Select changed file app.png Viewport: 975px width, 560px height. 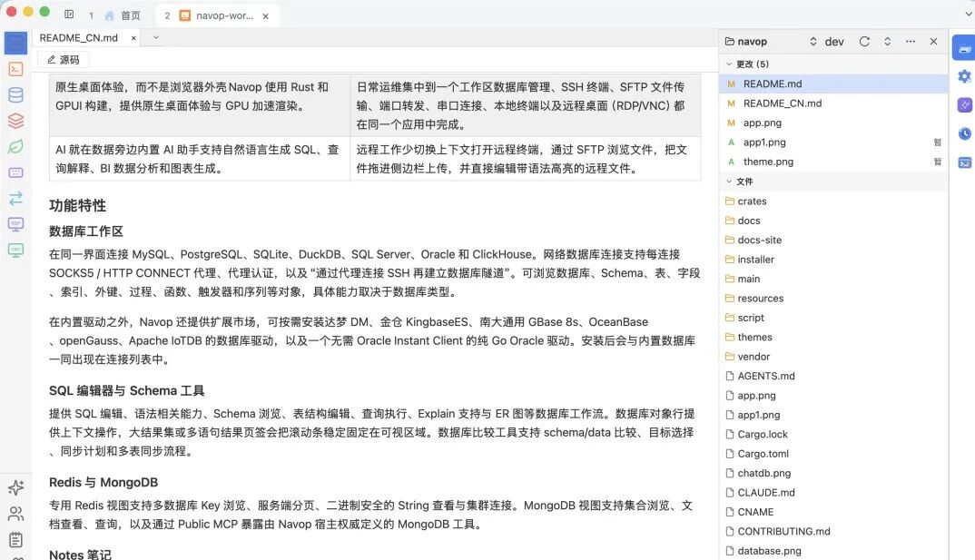point(833,123)
